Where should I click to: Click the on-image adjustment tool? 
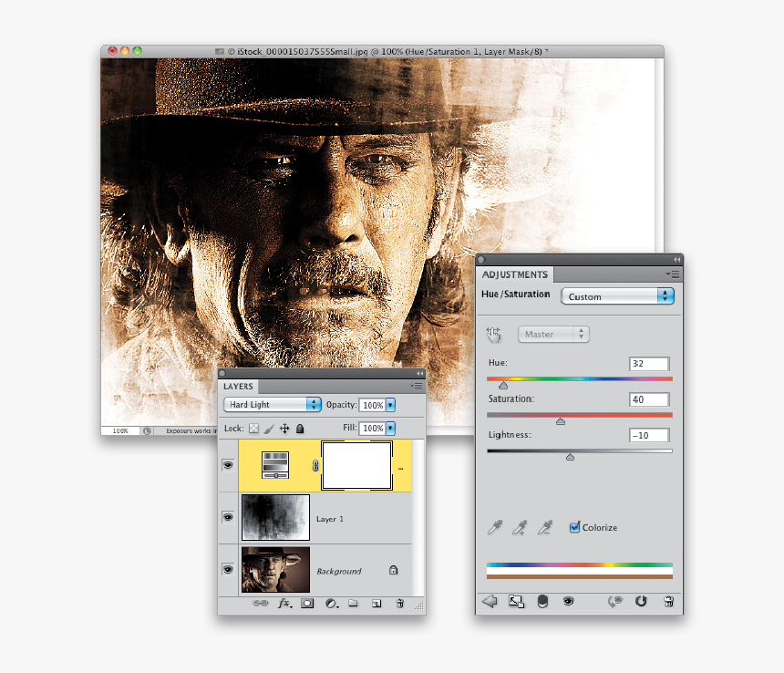coord(493,335)
